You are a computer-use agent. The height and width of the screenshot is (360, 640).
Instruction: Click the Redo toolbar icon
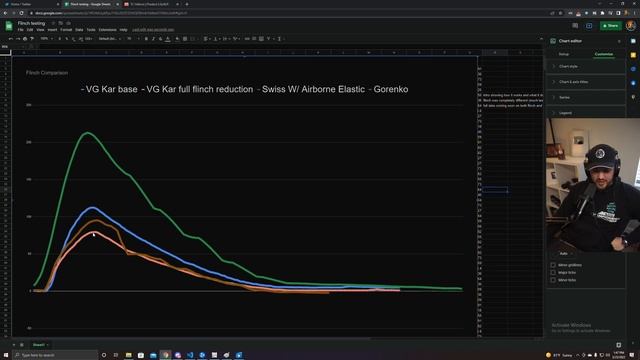(18, 39)
